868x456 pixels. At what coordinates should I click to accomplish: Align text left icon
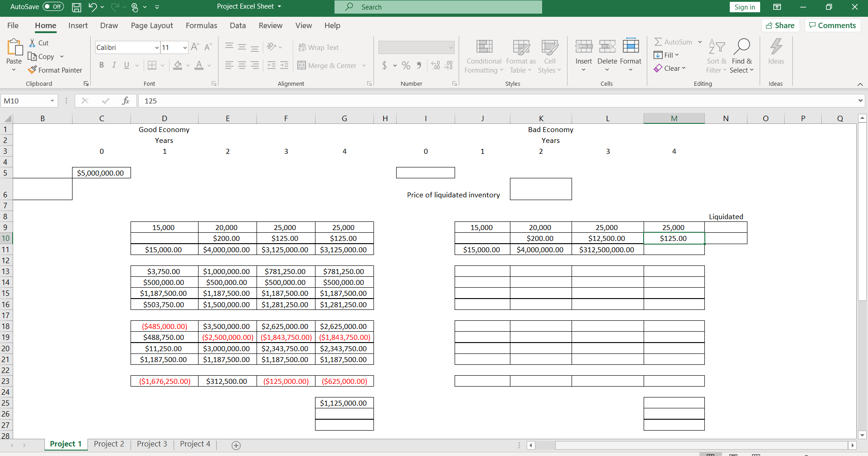tap(229, 65)
